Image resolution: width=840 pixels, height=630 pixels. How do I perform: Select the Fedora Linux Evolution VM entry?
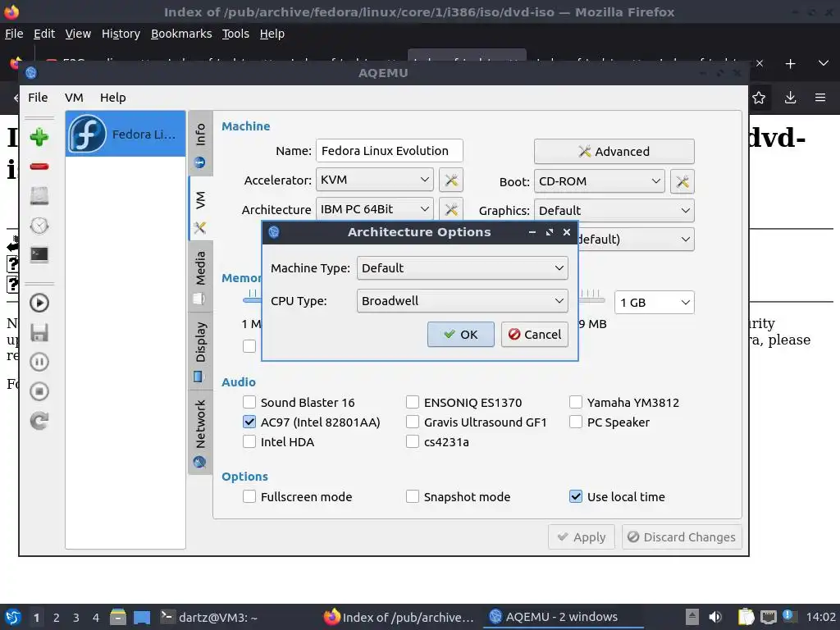126,134
